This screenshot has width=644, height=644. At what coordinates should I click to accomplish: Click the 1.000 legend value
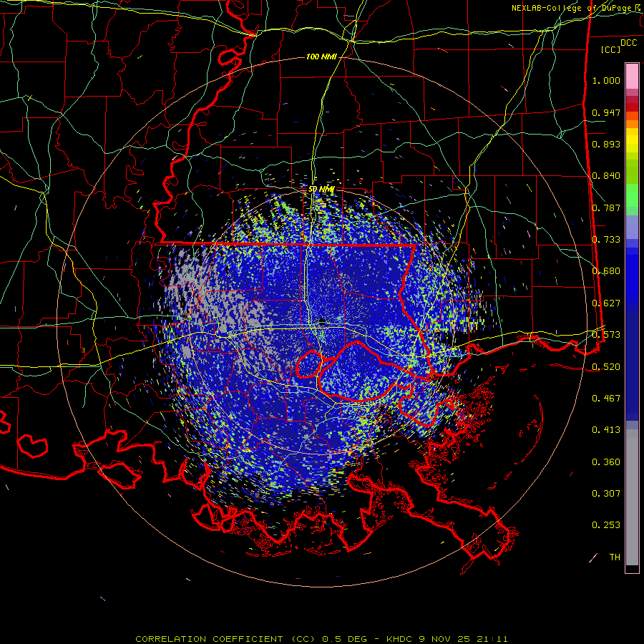pos(606,80)
